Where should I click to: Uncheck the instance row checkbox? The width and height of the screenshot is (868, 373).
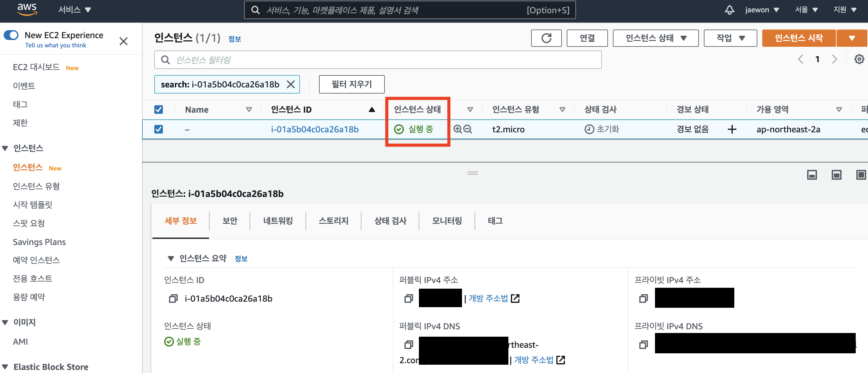[158, 129]
